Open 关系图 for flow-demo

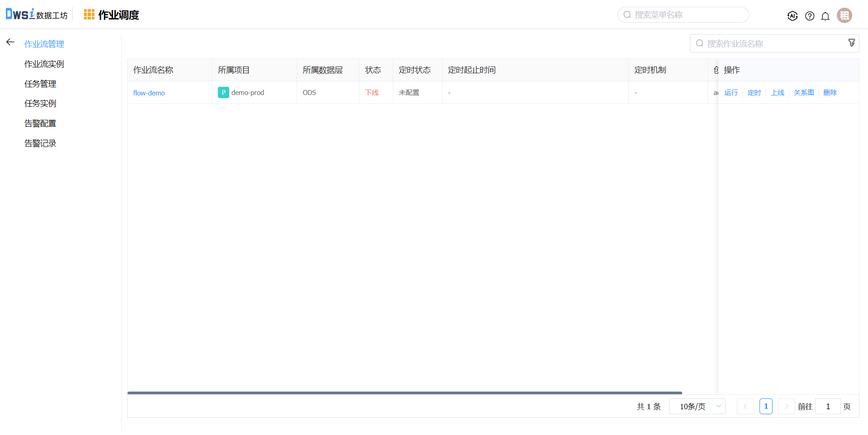click(803, 93)
